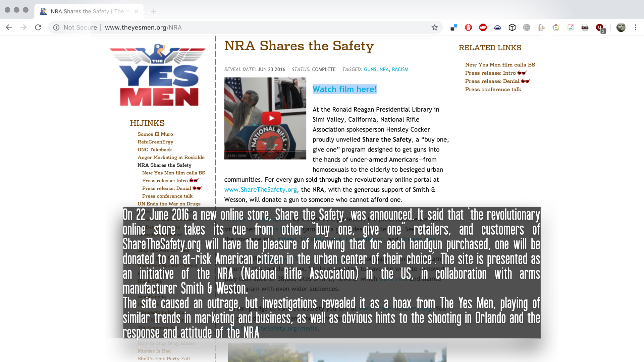Open UN Ends the War on Drugs

[169, 204]
